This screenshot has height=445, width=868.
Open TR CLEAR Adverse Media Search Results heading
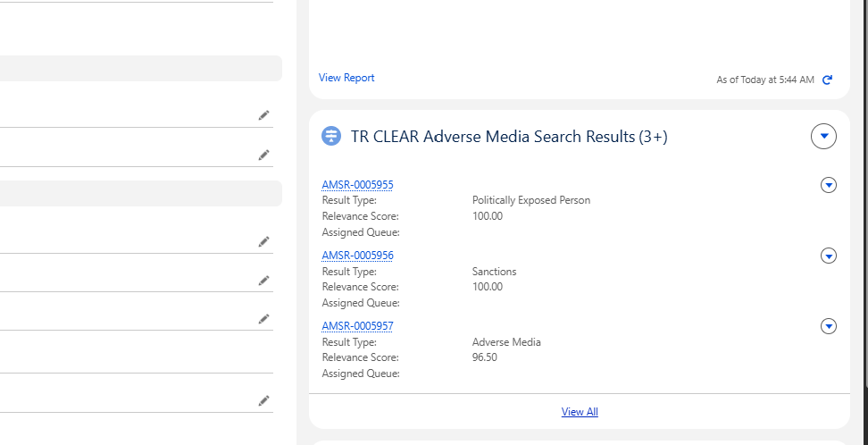pyautogui.click(x=509, y=137)
